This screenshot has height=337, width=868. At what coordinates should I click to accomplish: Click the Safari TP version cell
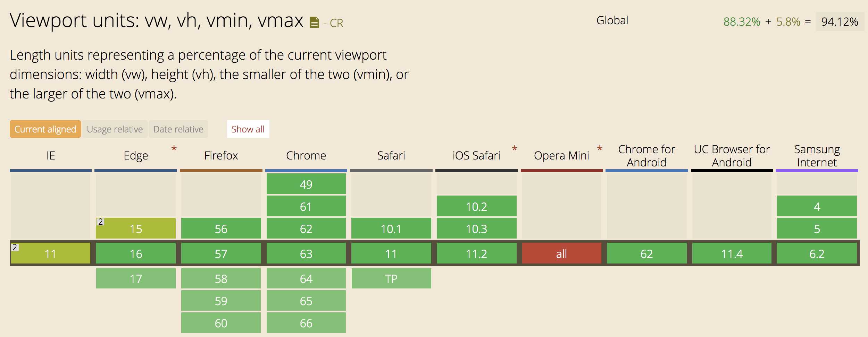[x=391, y=278]
